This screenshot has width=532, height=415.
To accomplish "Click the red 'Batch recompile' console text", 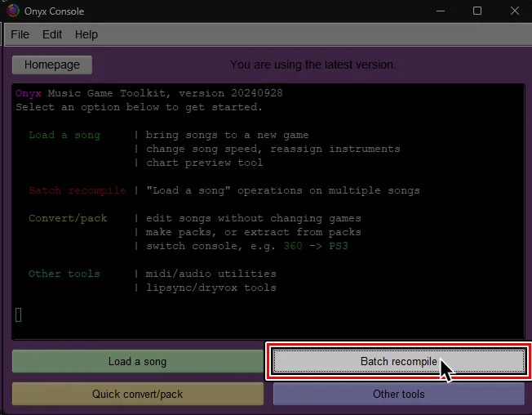I will 78,190.
